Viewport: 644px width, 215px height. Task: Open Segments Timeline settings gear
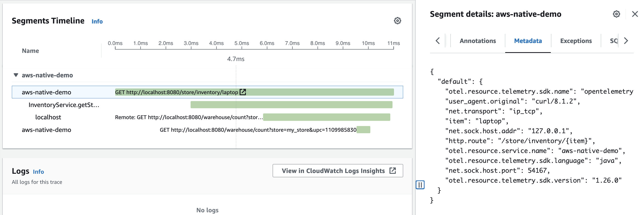pyautogui.click(x=397, y=21)
